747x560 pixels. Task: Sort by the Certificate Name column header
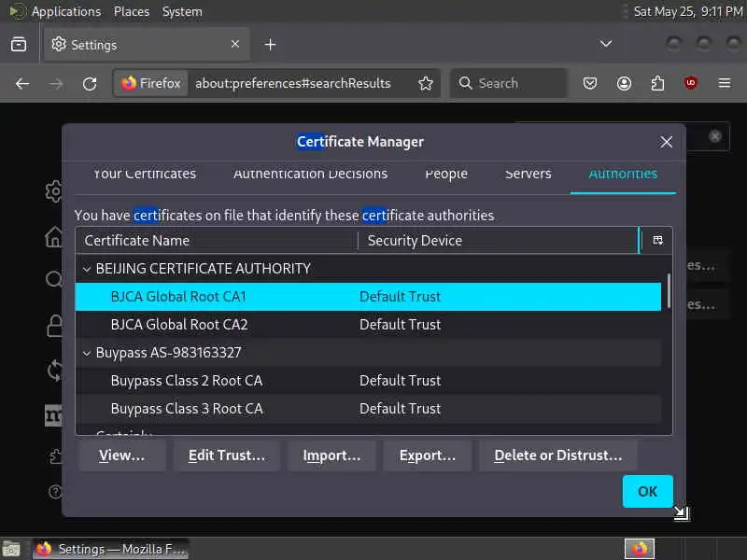tap(217, 241)
